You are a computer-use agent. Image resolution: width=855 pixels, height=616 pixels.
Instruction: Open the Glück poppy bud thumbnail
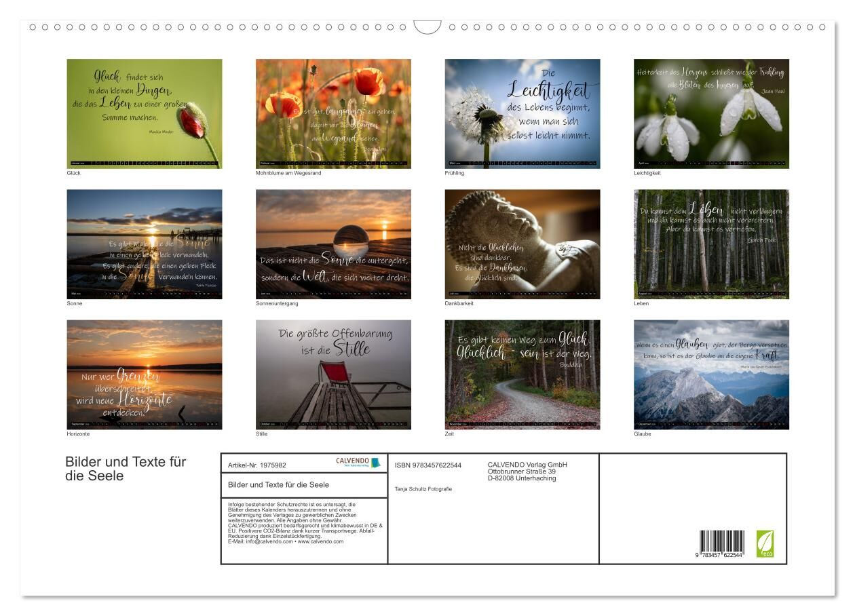tap(145, 113)
